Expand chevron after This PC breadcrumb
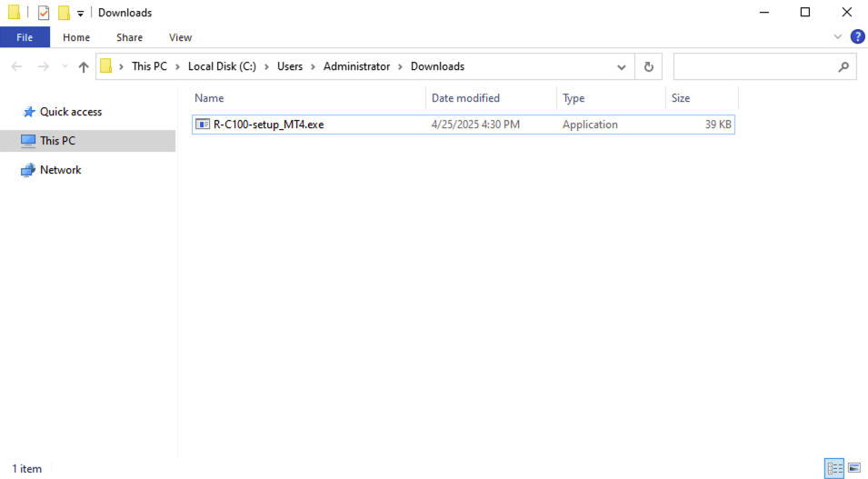 pos(178,66)
